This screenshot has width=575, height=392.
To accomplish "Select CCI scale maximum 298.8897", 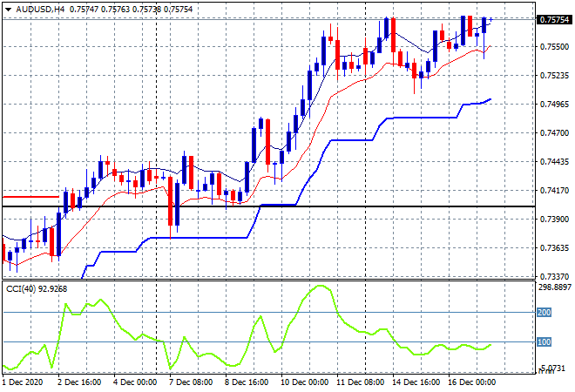I will point(555,287).
